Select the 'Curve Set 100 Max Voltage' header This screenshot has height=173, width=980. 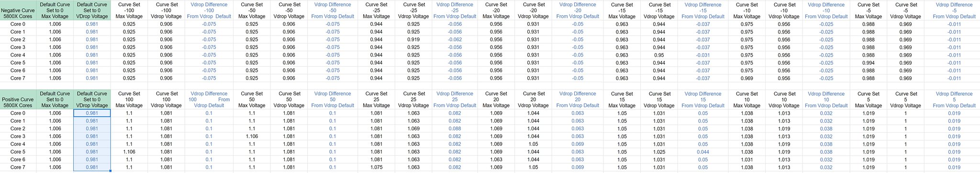(129, 99)
